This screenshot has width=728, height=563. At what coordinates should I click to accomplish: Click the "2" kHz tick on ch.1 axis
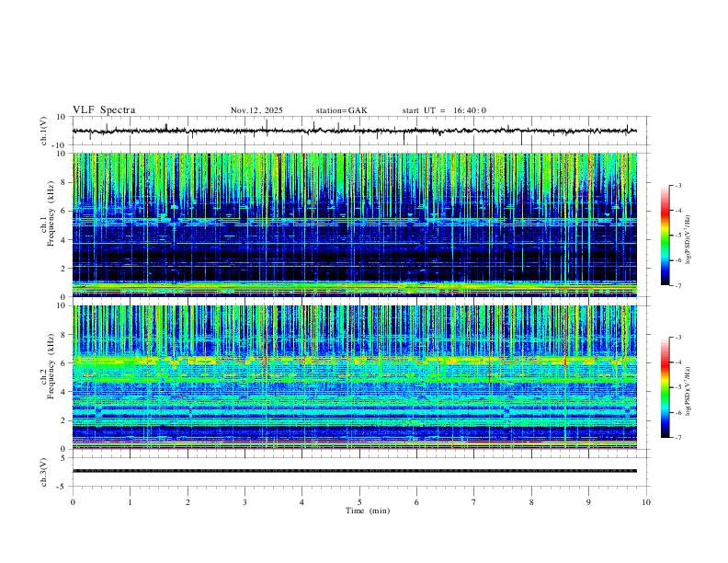coord(64,268)
